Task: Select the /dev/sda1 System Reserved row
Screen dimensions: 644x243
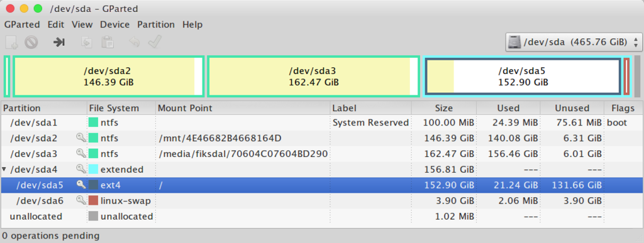Action: coord(321,122)
